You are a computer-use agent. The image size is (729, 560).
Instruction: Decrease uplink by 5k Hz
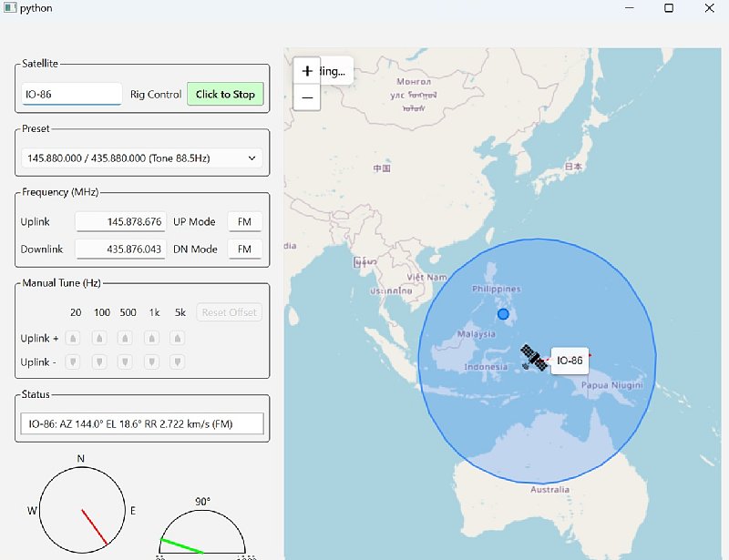[x=179, y=361]
